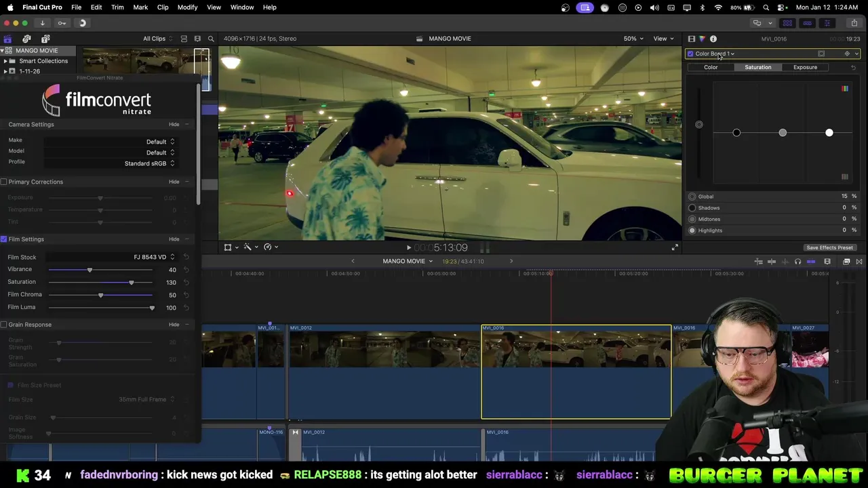Uncheck Film Settings checkbox

pos(4,239)
